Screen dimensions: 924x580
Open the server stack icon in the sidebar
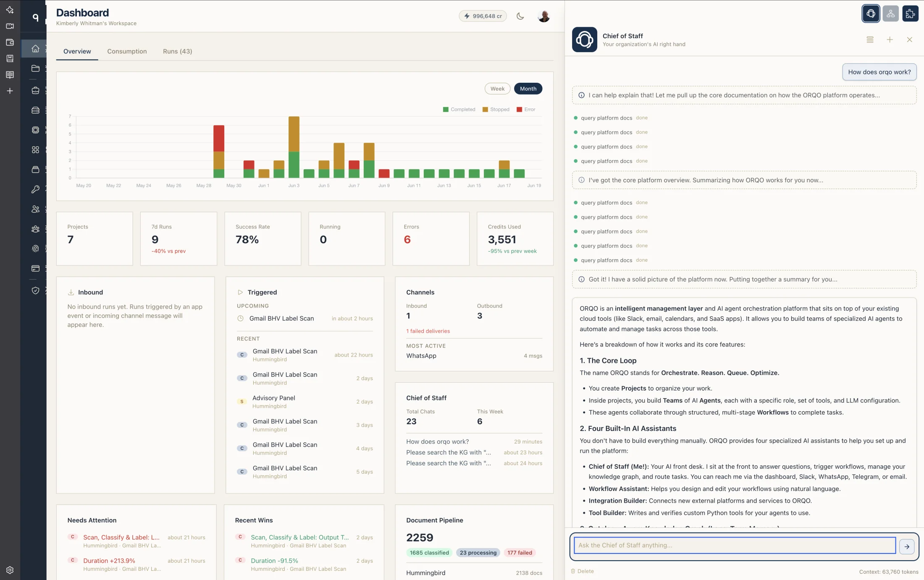click(x=35, y=110)
